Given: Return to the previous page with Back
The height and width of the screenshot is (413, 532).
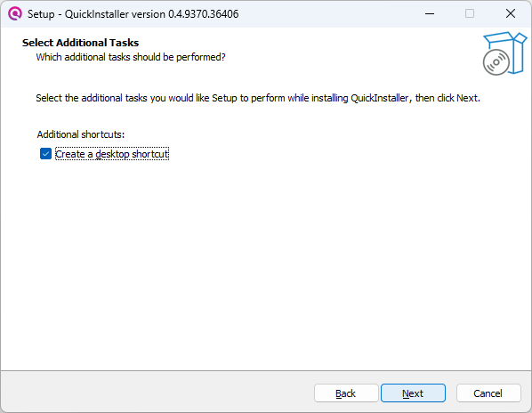Looking at the screenshot, I should pyautogui.click(x=346, y=393).
